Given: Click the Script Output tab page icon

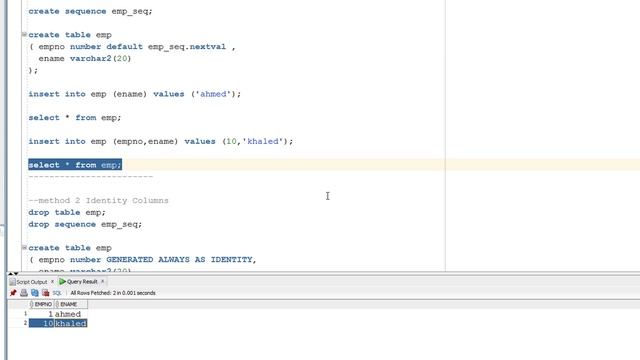Looking at the screenshot, I should pyautogui.click(x=13, y=282).
